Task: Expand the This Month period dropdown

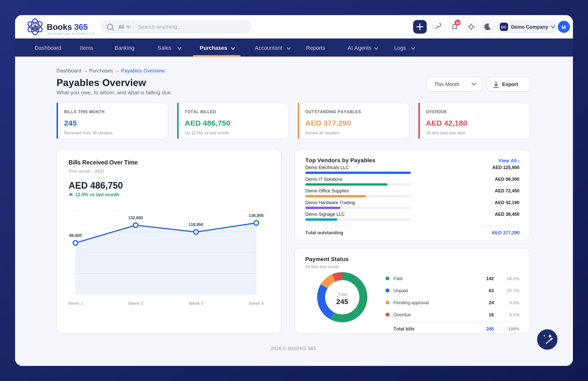Action: pyautogui.click(x=454, y=84)
